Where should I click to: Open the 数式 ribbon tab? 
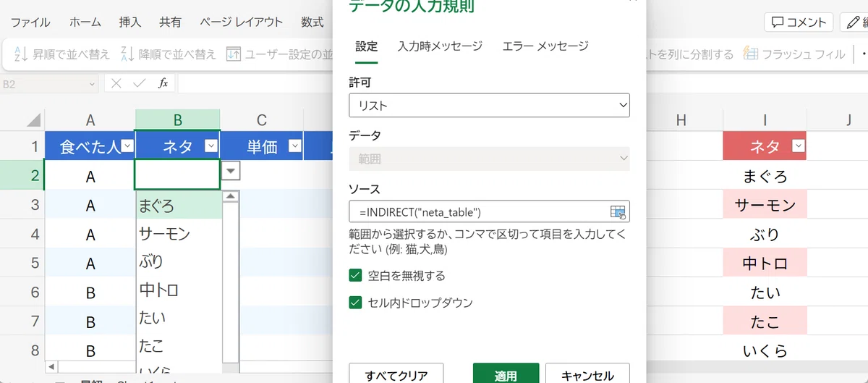tap(312, 22)
